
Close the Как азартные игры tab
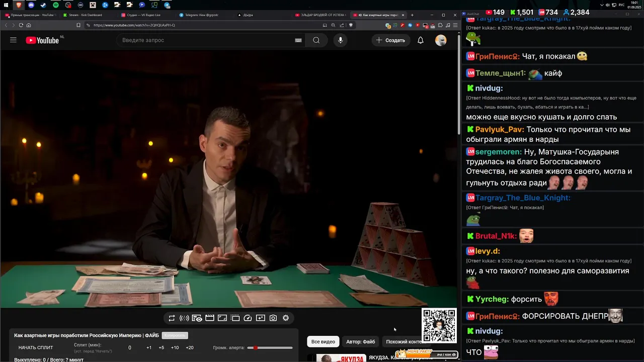pyautogui.click(x=403, y=15)
